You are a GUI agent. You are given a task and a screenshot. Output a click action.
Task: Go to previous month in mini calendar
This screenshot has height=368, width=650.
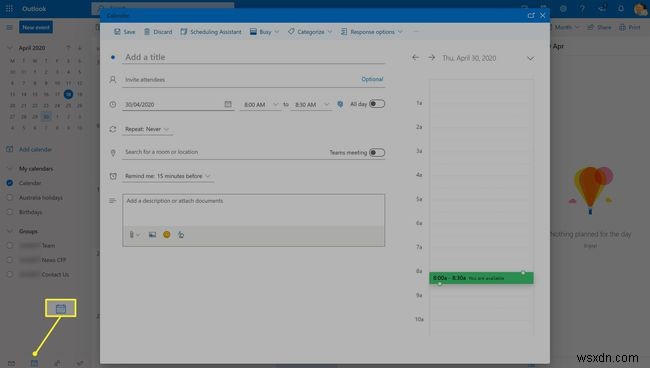[68, 48]
